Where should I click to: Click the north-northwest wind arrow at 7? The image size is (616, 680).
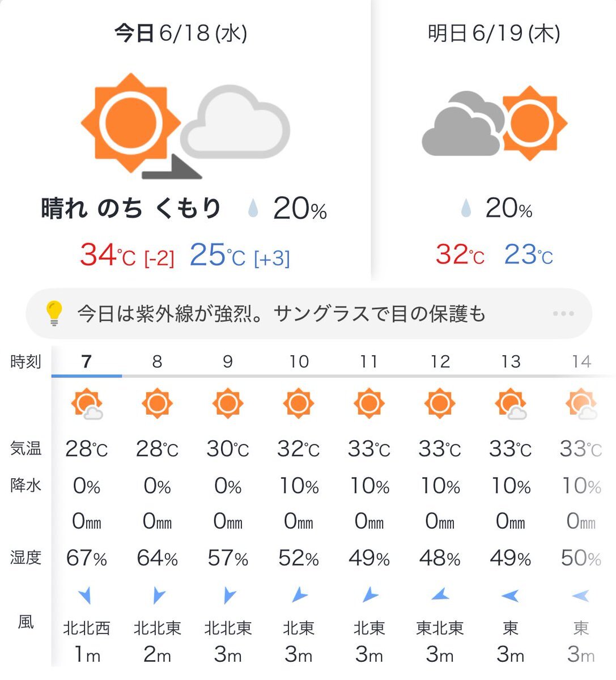pyautogui.click(x=86, y=595)
